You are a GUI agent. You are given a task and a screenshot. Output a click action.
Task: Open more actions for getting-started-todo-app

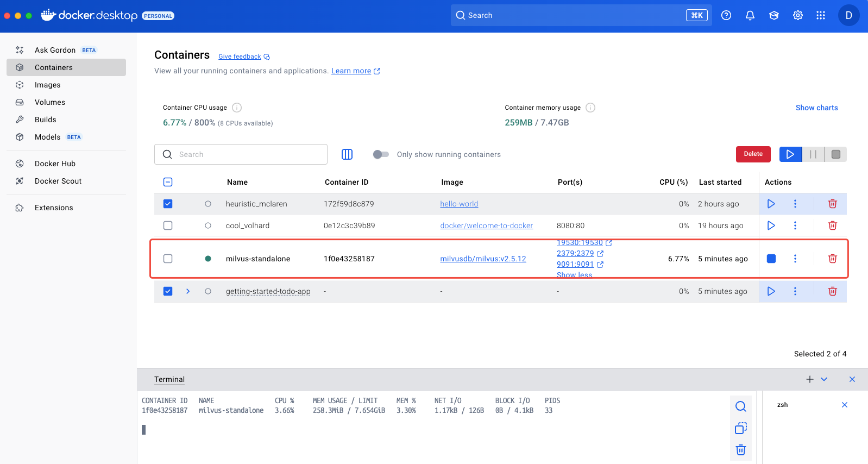795,291
